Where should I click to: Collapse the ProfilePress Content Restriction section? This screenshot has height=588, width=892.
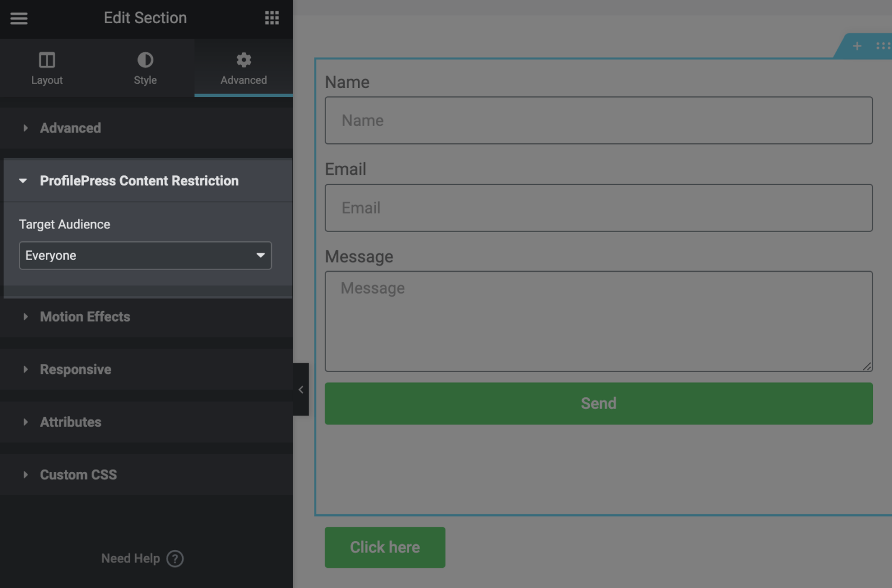(23, 181)
